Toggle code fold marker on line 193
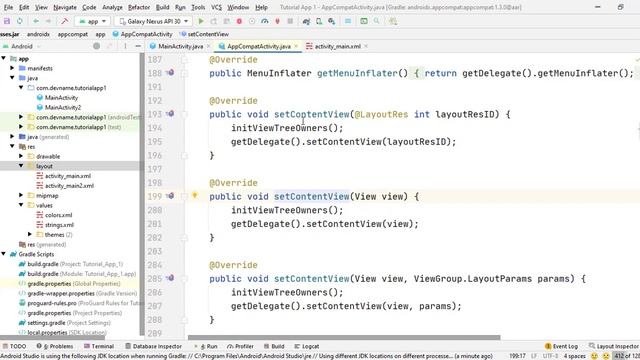The width and height of the screenshot is (640, 360). 184,114
